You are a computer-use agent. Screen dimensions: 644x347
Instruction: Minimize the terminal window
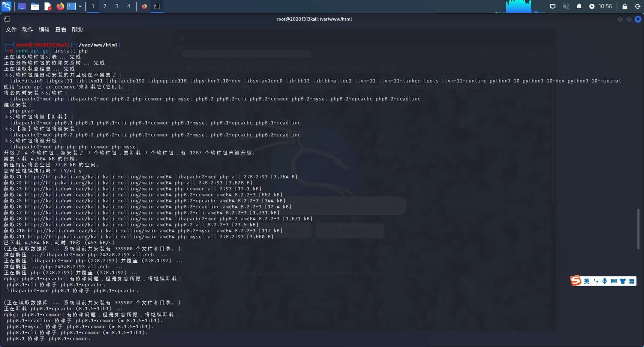[x=620, y=19]
